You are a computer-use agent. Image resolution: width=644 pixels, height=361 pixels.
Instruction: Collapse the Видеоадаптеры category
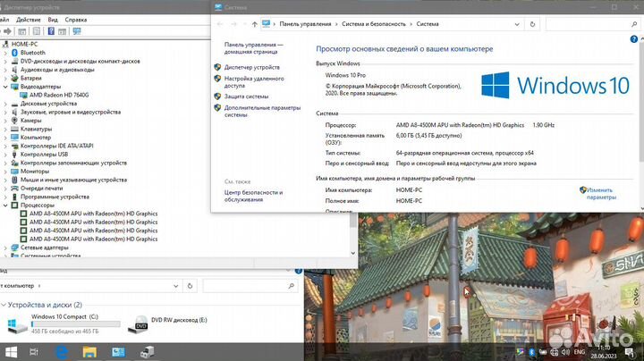pyautogui.click(x=5, y=87)
